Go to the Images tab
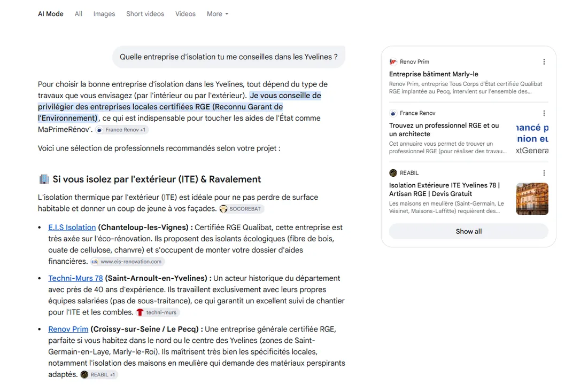 [104, 14]
